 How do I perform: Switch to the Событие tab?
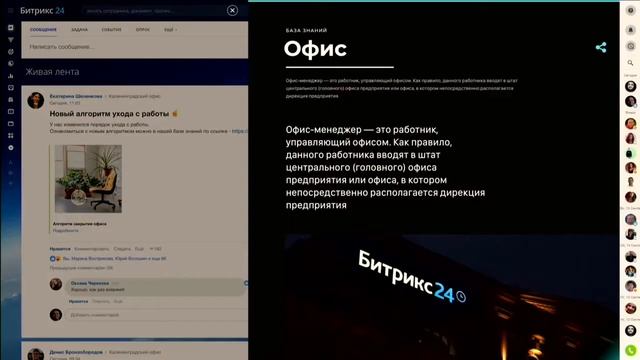point(111,30)
